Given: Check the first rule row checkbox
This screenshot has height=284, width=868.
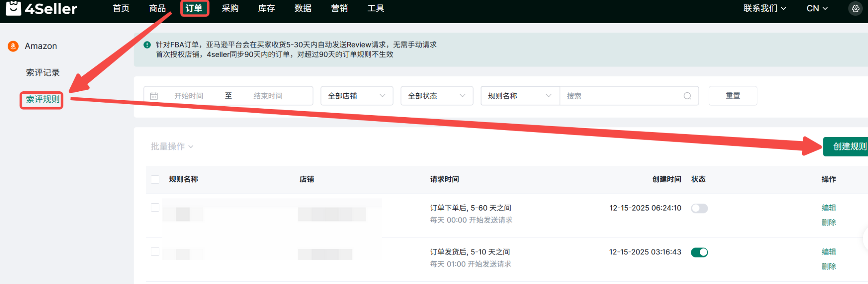Looking at the screenshot, I should (155, 208).
